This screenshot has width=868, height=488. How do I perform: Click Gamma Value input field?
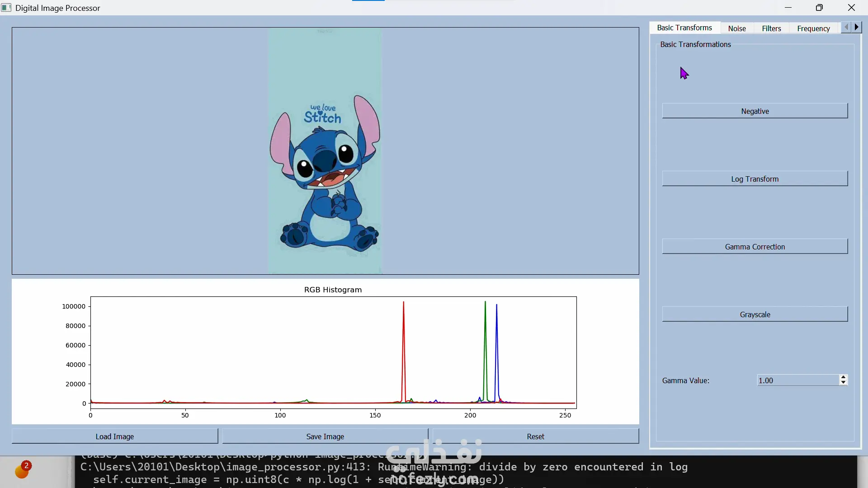(797, 380)
